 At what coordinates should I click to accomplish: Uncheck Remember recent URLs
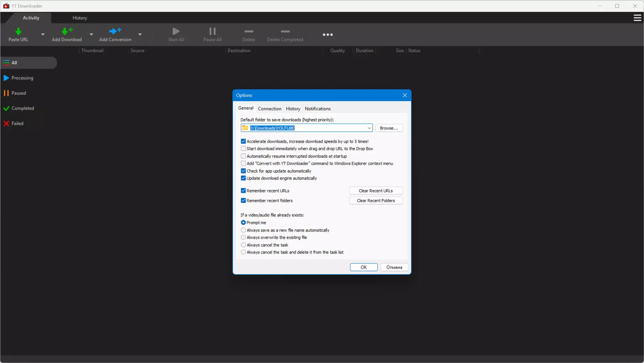click(x=243, y=191)
